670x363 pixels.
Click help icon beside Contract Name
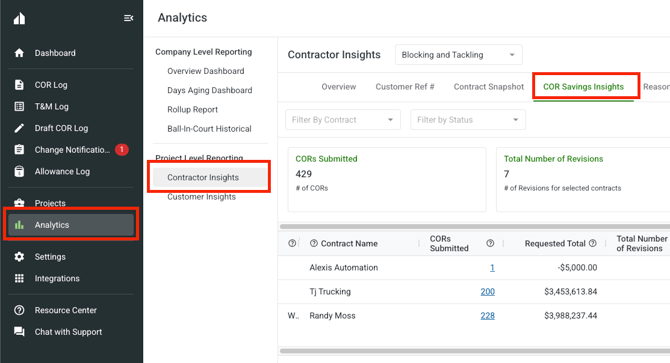click(x=314, y=243)
